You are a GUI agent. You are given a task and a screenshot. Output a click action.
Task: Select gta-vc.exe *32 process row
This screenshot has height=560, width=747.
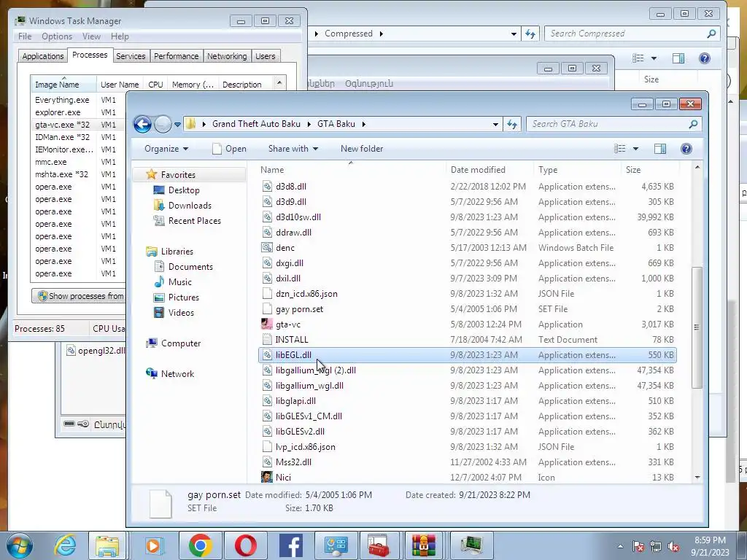point(78,125)
